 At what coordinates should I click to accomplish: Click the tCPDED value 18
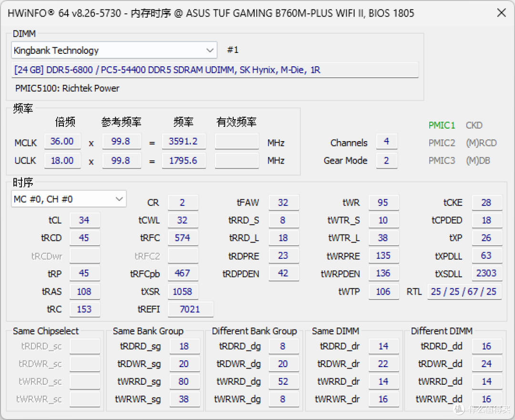point(487,220)
